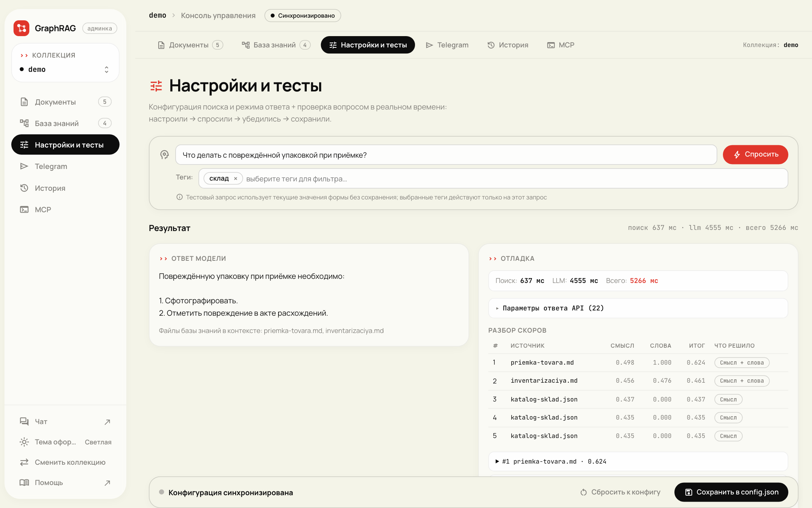Click the sun icon for theme

[24, 442]
